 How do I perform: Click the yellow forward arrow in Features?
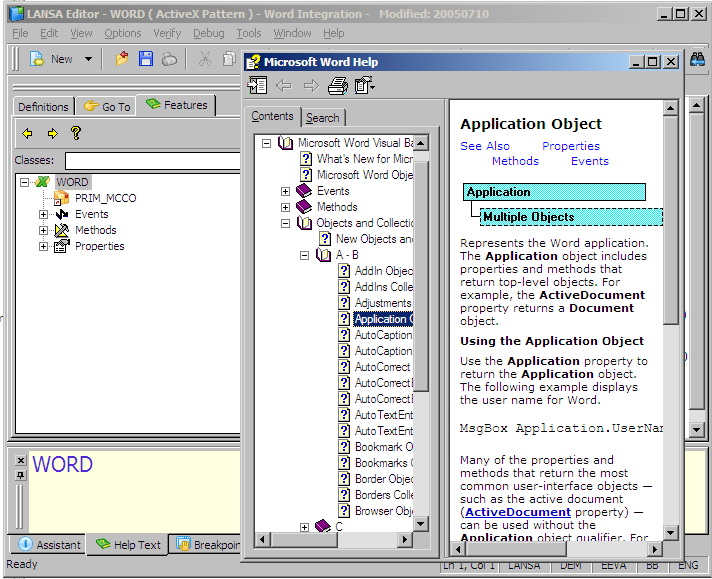pos(52,133)
